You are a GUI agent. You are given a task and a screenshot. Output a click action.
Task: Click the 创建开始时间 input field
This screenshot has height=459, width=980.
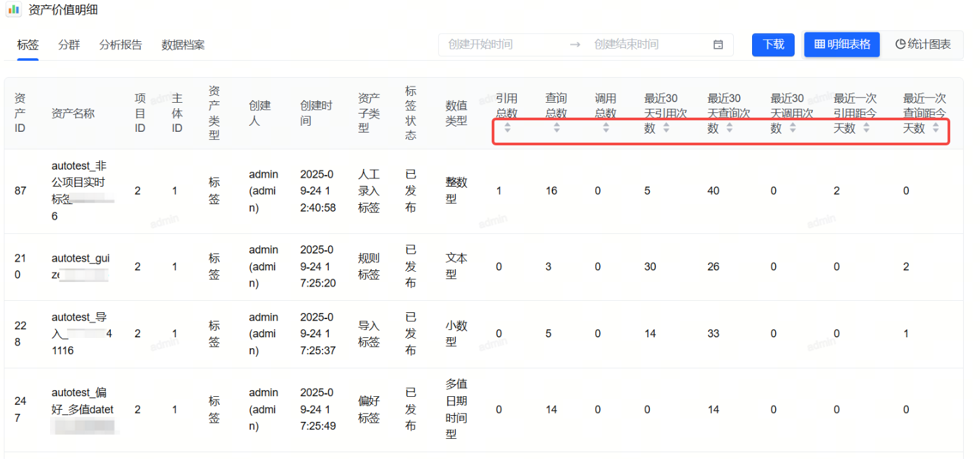(x=500, y=45)
